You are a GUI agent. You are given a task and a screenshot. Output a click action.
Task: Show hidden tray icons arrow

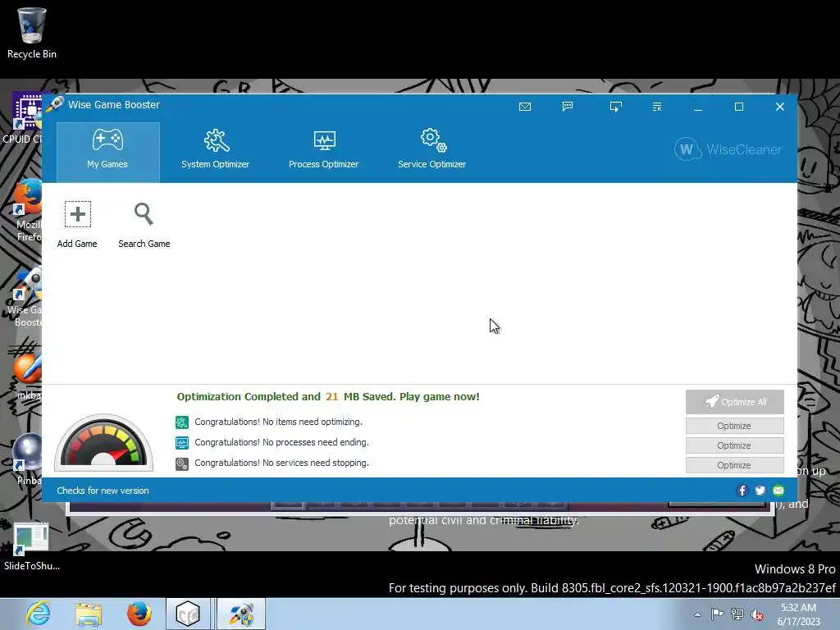coord(697,614)
